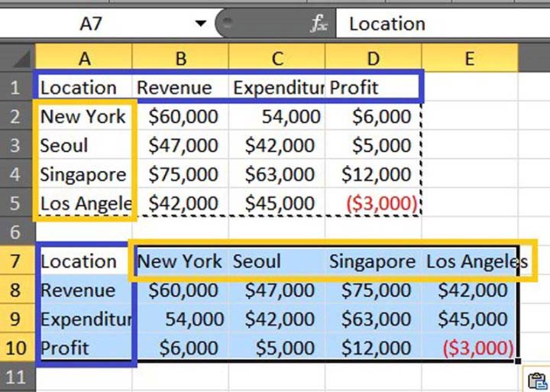
Task: Select row 6 header
Action: (18, 232)
